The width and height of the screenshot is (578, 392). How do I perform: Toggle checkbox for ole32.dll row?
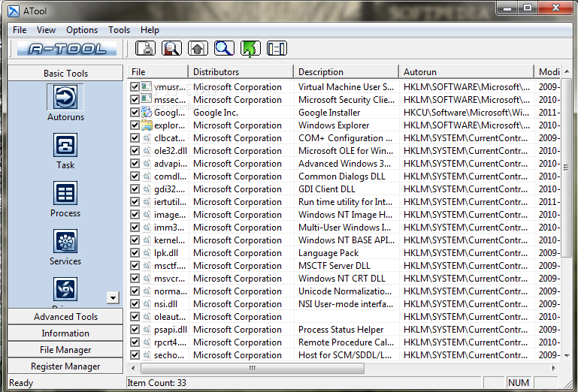(135, 151)
